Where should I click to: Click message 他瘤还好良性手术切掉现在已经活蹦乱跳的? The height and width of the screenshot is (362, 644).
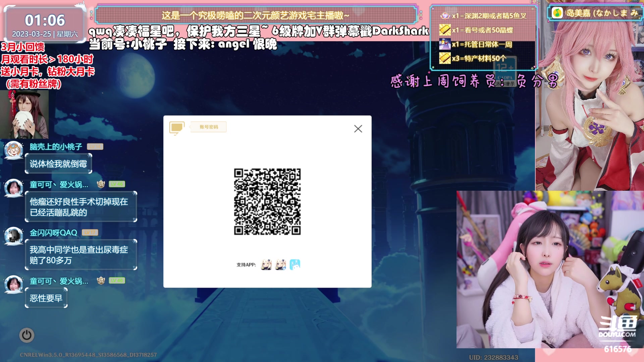tap(81, 207)
